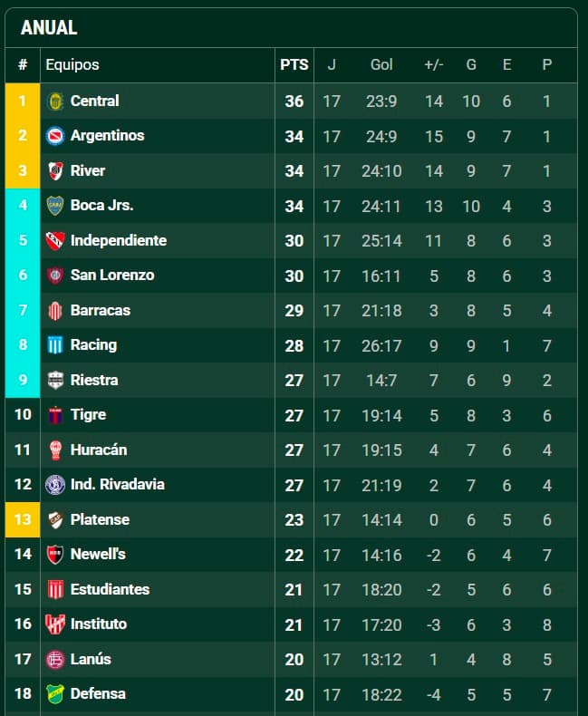This screenshot has height=716, width=588.
Task: Sort by the PTS column header
Action: 294,65
